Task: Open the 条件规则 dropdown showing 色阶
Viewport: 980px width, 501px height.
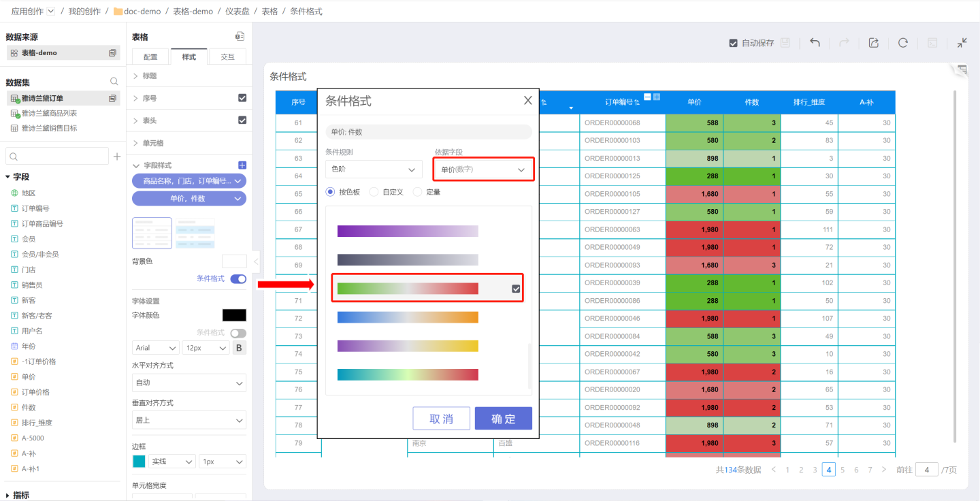Action: (374, 169)
